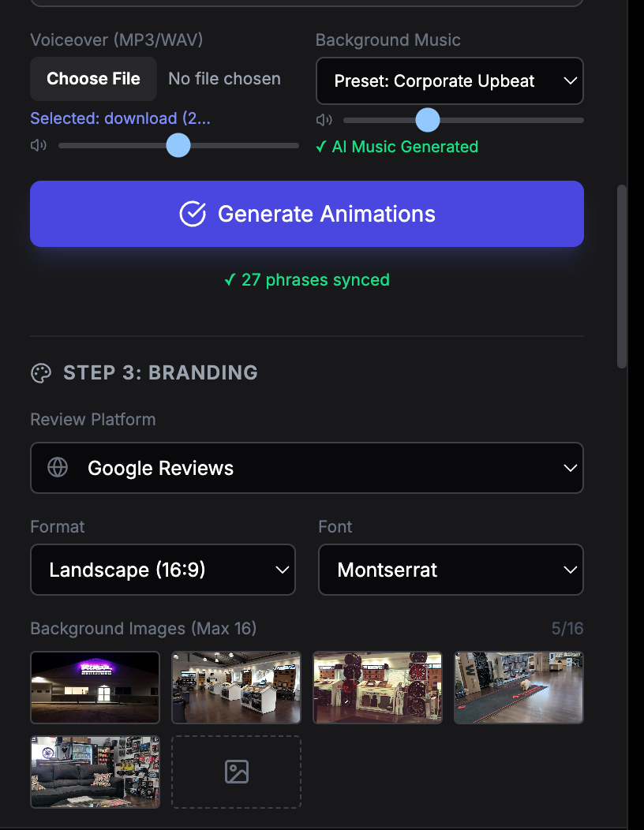Select the purple storefront thumbnail
This screenshot has height=830, width=644.
tap(95, 687)
